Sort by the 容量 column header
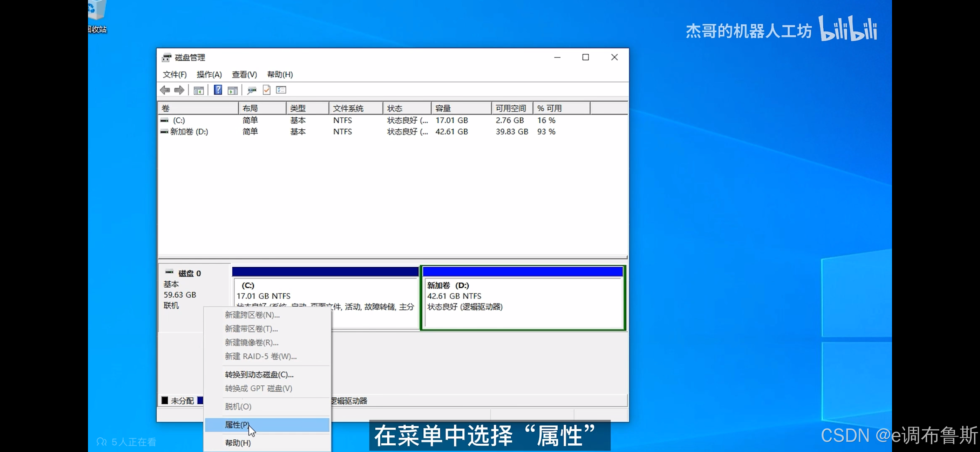This screenshot has width=980, height=452. (x=462, y=108)
